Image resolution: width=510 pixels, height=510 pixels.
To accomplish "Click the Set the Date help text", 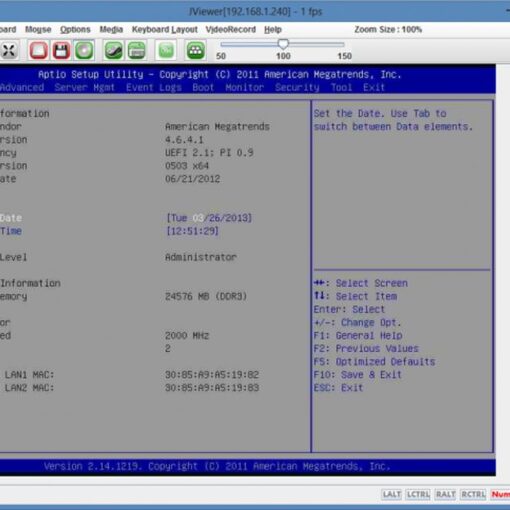I will [x=393, y=120].
